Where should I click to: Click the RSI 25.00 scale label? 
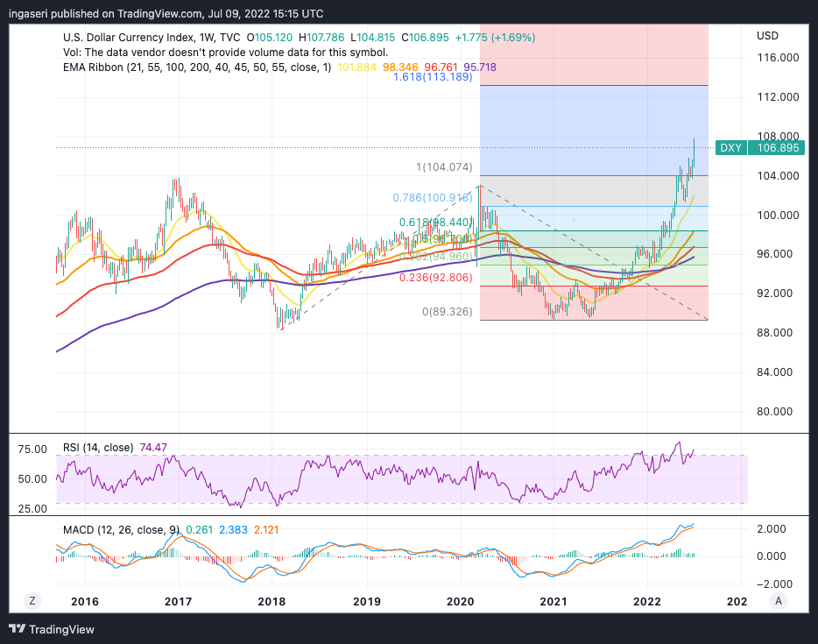tap(32, 509)
